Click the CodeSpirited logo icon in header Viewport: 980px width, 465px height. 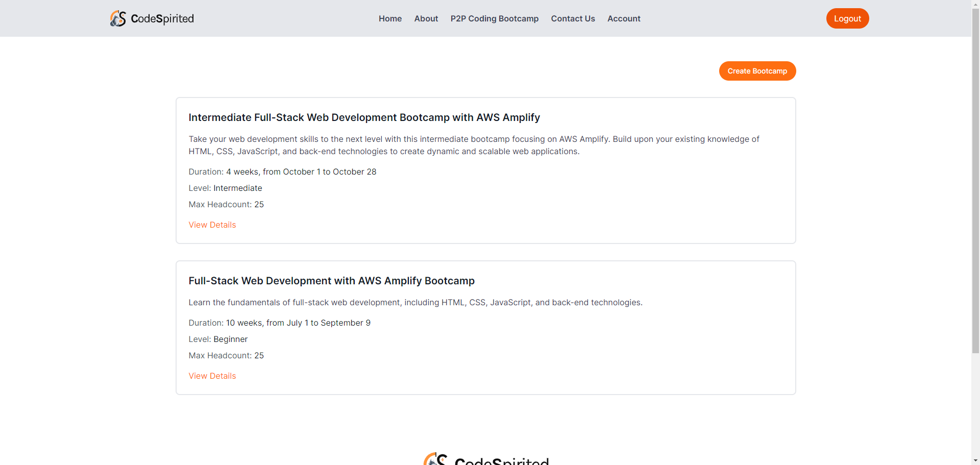pyautogui.click(x=118, y=18)
